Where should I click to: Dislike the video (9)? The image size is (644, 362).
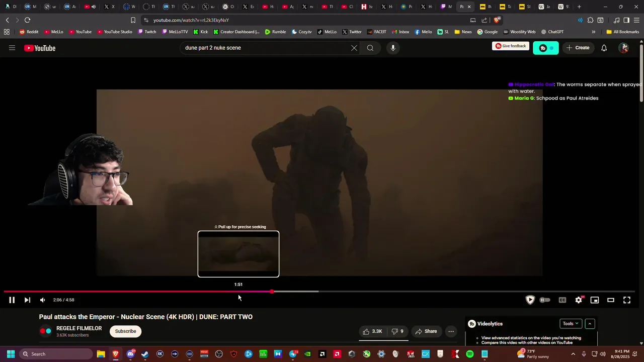(397, 331)
